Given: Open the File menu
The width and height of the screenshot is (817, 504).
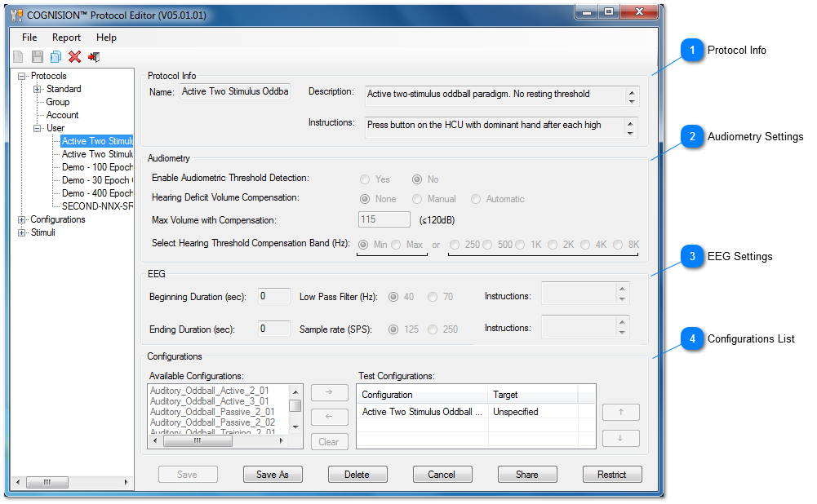Looking at the screenshot, I should [x=29, y=38].
